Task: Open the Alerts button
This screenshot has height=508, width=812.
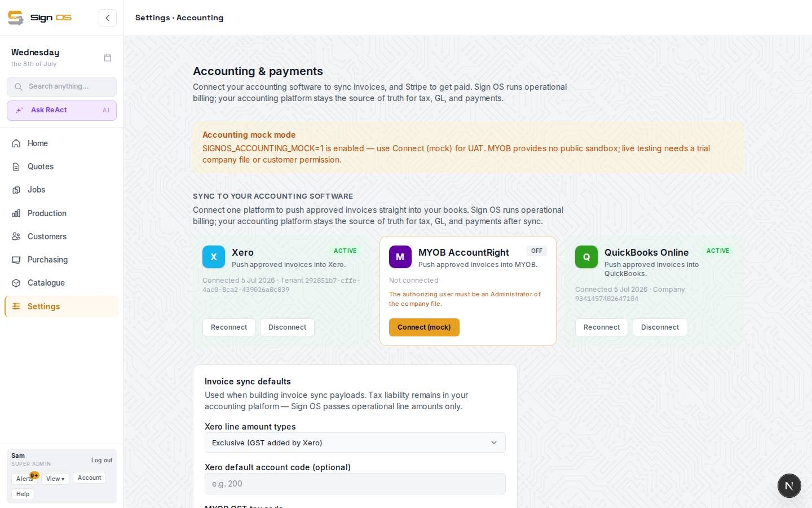Action: (x=24, y=479)
